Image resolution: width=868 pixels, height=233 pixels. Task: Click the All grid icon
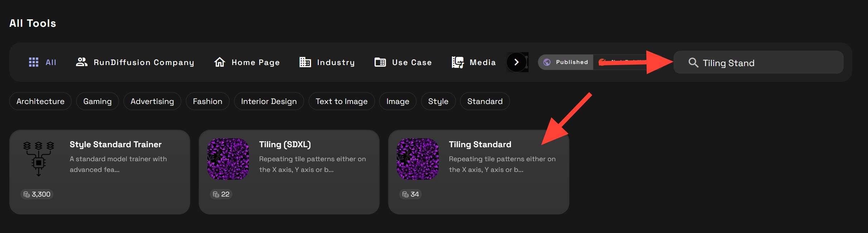34,62
